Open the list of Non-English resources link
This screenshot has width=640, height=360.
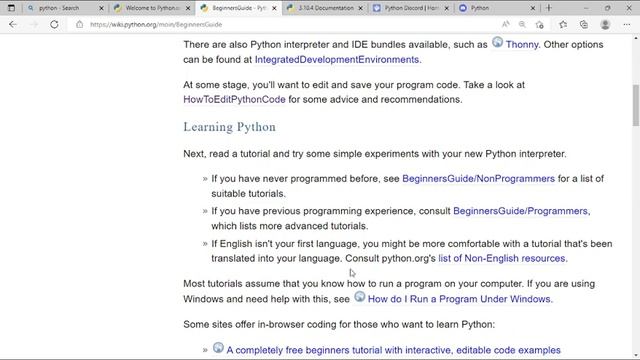pos(502,258)
